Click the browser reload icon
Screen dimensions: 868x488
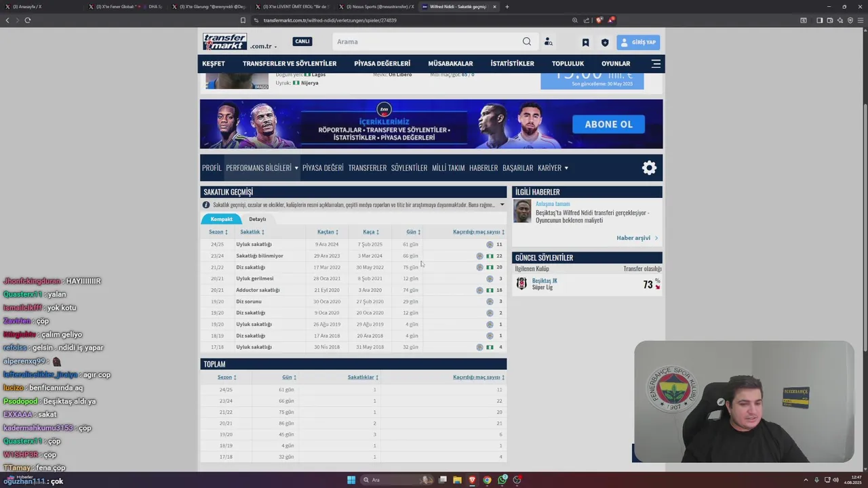tap(28, 20)
